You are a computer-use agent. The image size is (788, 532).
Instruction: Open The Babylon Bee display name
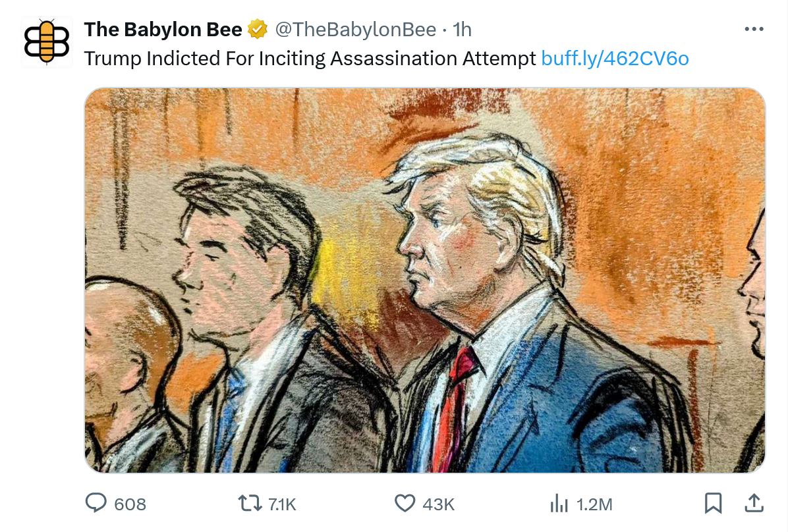pyautogui.click(x=163, y=29)
